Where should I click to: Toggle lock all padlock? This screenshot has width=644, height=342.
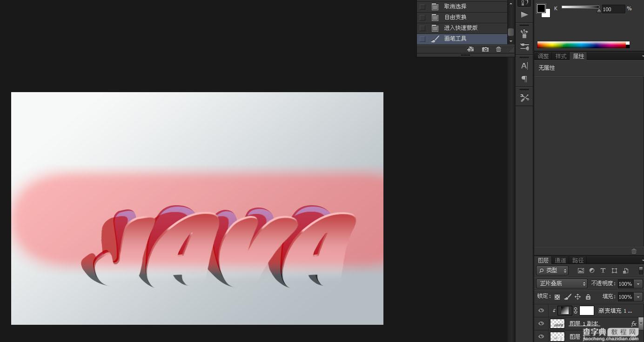pos(588,297)
